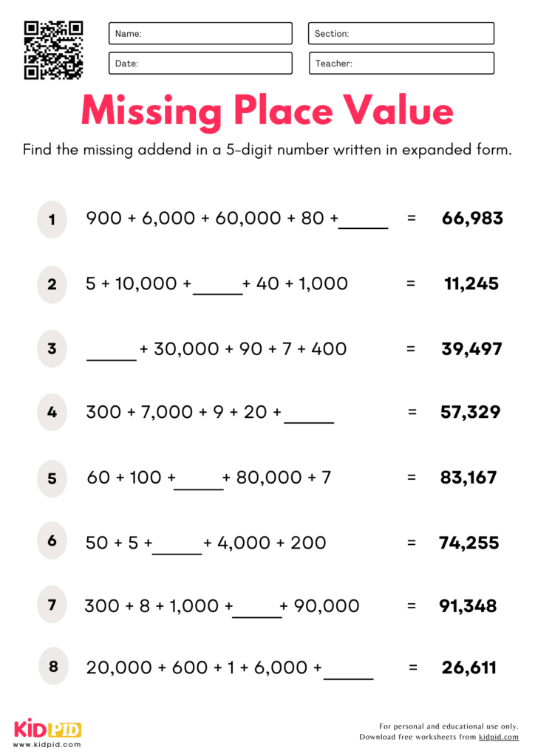The height and width of the screenshot is (756, 535).
Task: Open the kidpid.com download link
Action: [x=498, y=737]
